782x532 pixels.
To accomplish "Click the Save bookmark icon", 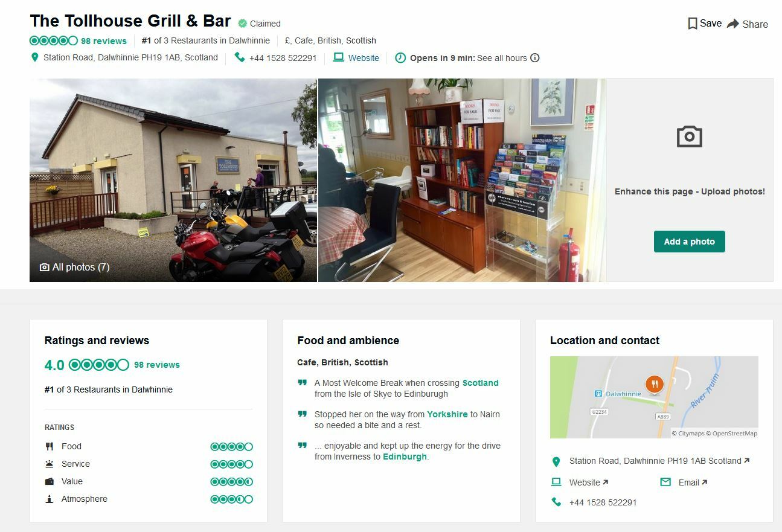I will pos(693,24).
